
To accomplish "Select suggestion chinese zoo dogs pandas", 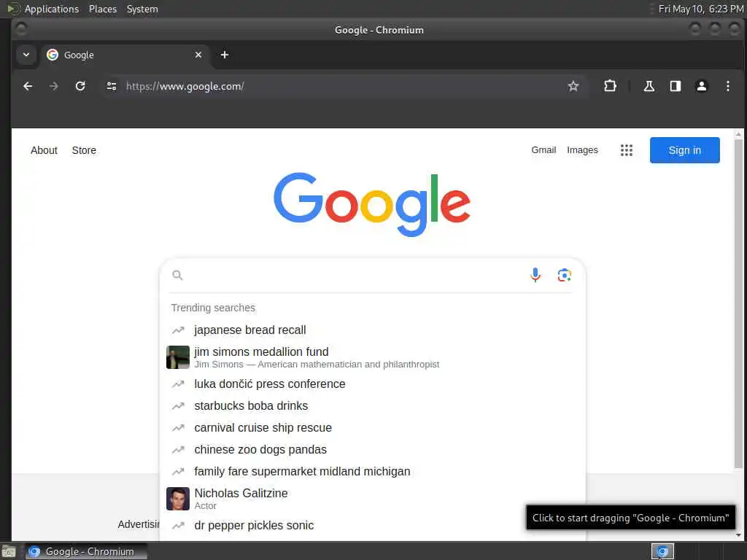I will [x=373, y=449].
